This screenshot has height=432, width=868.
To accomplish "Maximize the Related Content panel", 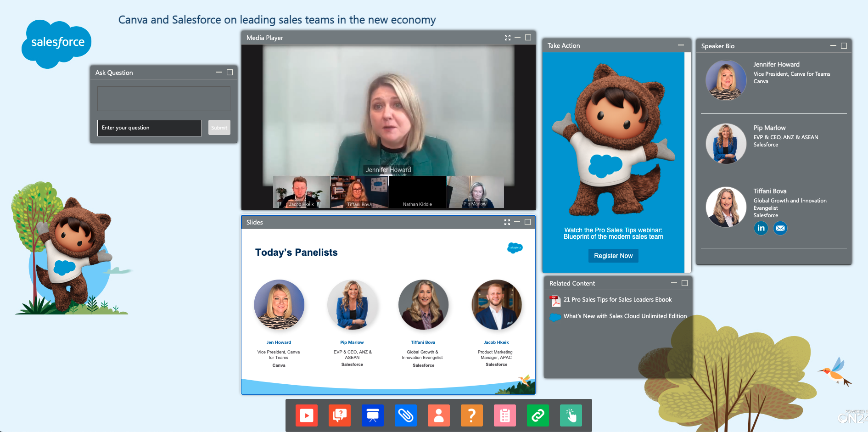I will click(x=684, y=283).
